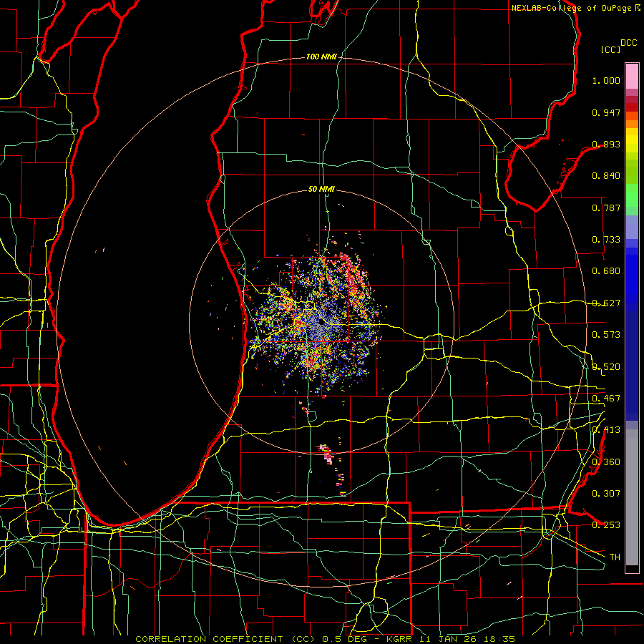Click the [CC] units label
Image resolution: width=644 pixels, height=644 pixels.
point(611,49)
